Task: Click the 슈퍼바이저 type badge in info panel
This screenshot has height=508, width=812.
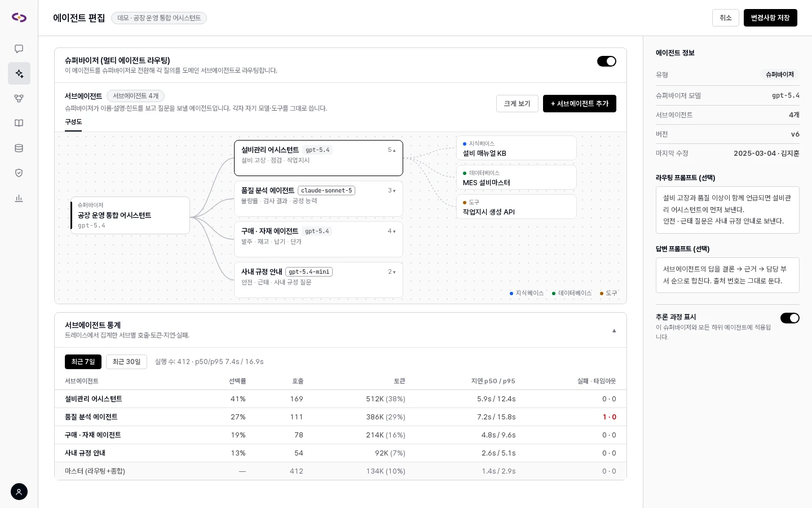Action: tap(780, 75)
